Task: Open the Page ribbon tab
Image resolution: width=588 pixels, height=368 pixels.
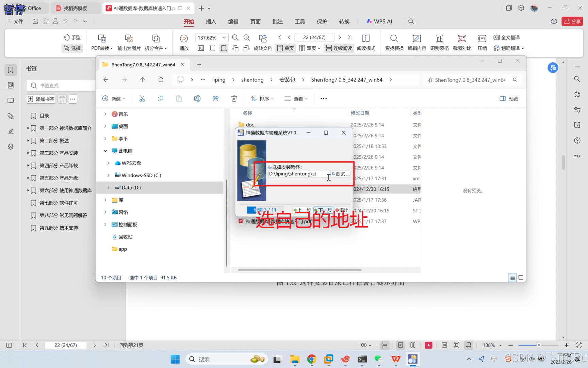Action: [255, 21]
